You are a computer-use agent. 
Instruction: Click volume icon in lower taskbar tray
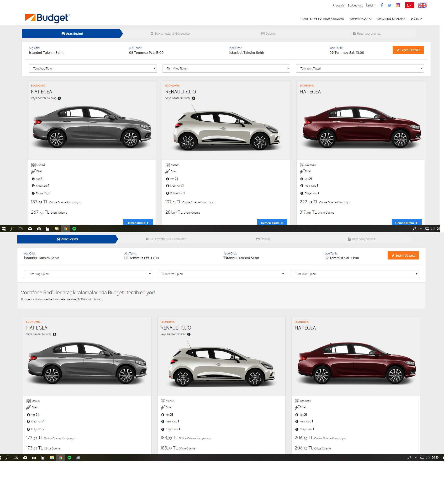[427, 457]
